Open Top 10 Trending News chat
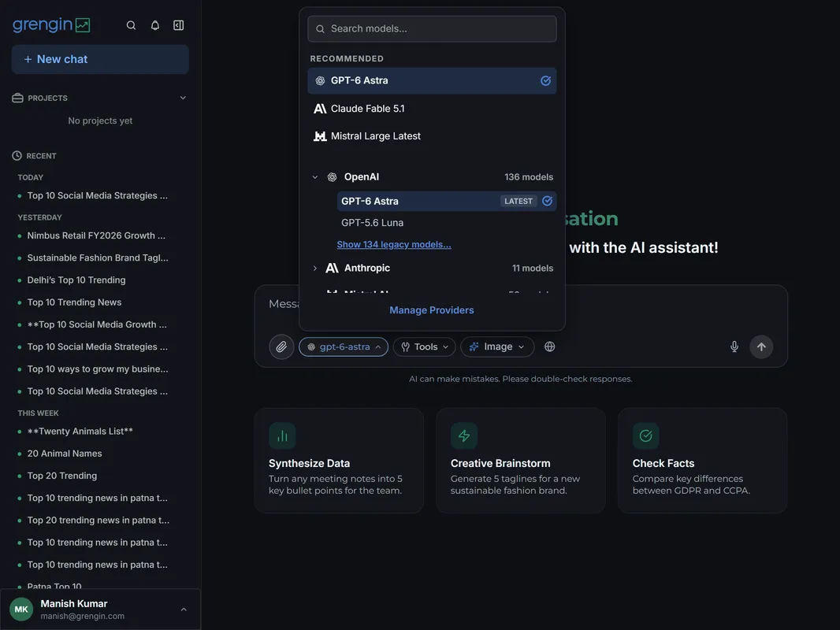This screenshot has height=630, width=840. [74, 302]
